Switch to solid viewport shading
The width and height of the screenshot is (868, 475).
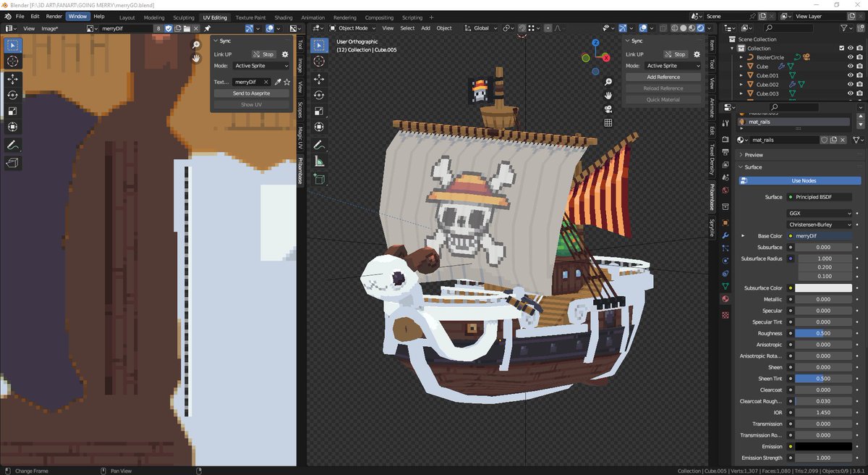(x=683, y=28)
